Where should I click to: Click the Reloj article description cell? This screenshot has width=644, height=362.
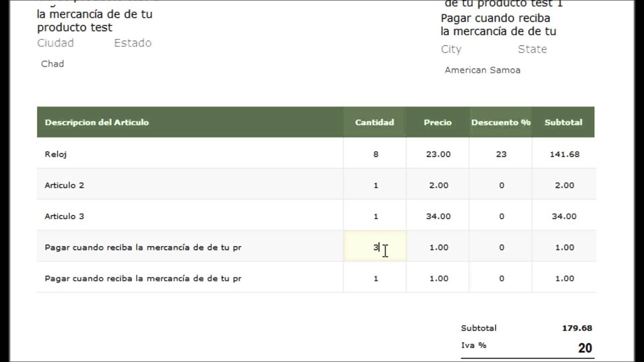pyautogui.click(x=56, y=154)
